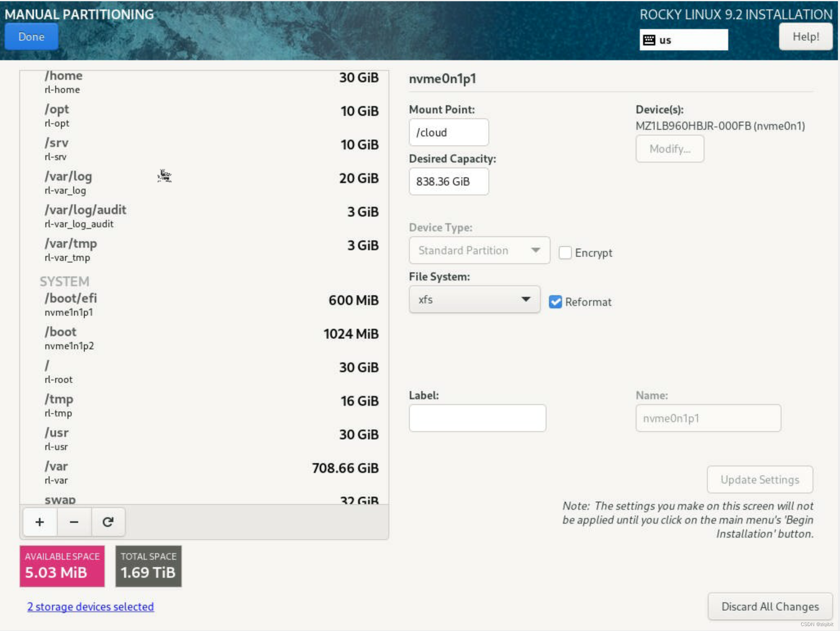Click the Name field nvme0n1p1
Image resolution: width=840 pixels, height=631 pixels.
tap(708, 418)
